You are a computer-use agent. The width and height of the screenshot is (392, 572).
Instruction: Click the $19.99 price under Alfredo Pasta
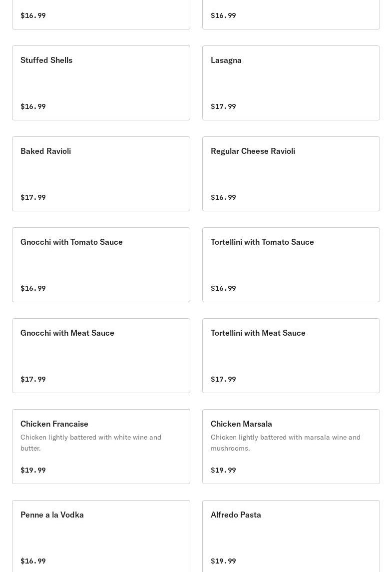coord(223,561)
